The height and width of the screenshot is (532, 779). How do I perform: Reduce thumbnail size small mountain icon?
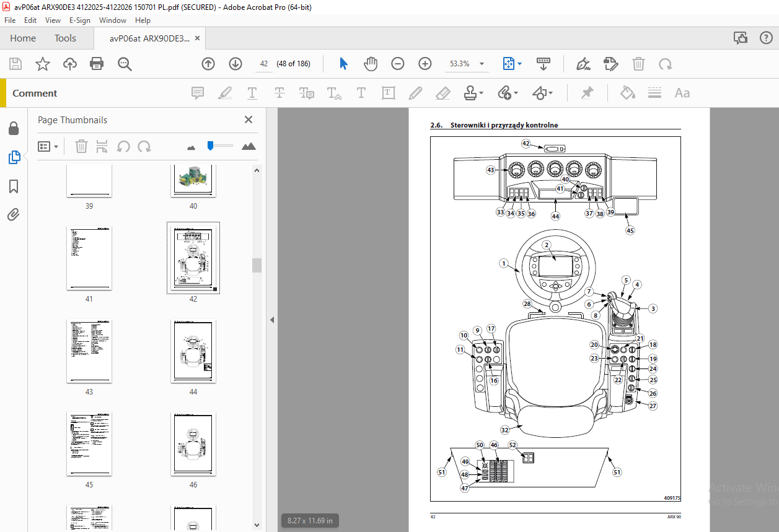coord(191,147)
